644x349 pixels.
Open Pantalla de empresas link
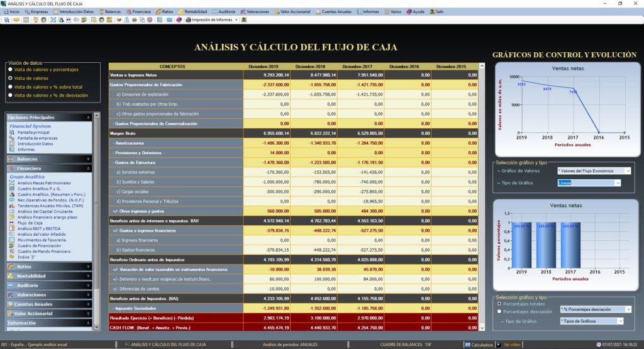point(37,138)
